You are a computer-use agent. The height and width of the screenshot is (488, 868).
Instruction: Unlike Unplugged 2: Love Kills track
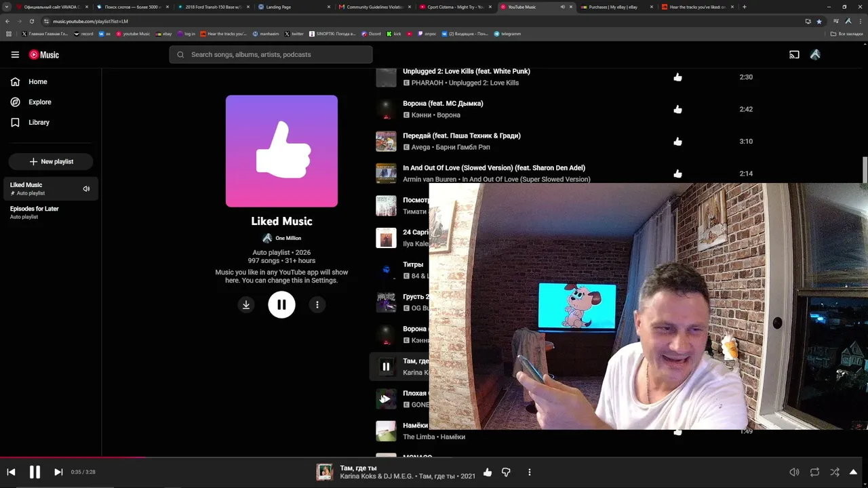pyautogui.click(x=677, y=77)
